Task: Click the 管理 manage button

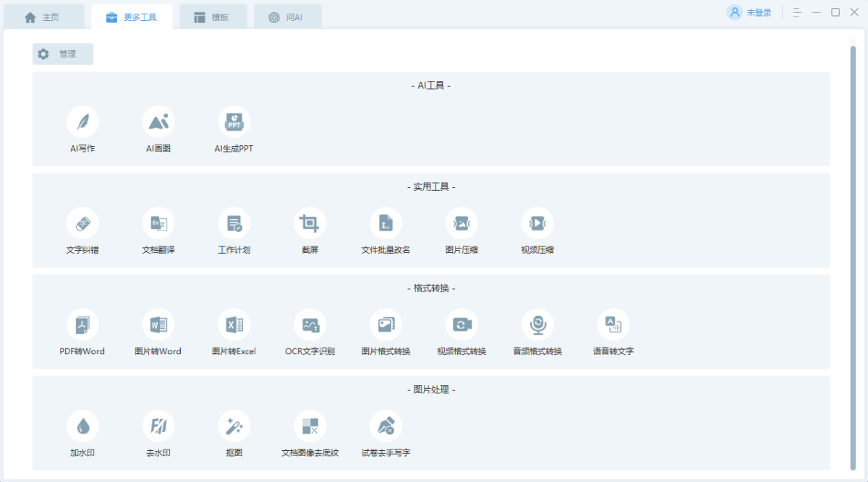Action: coord(63,54)
